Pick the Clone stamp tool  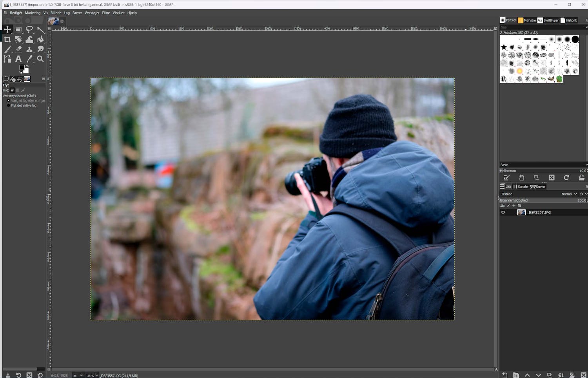(x=29, y=49)
